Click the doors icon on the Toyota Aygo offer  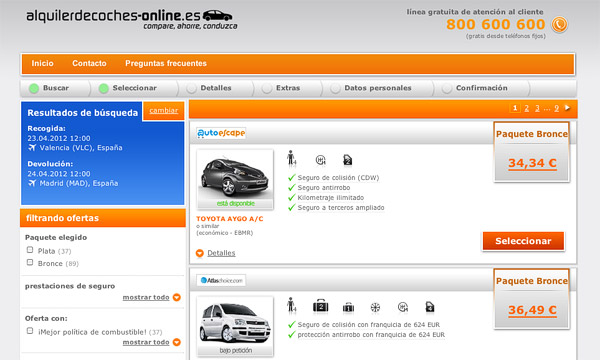pos(347,160)
